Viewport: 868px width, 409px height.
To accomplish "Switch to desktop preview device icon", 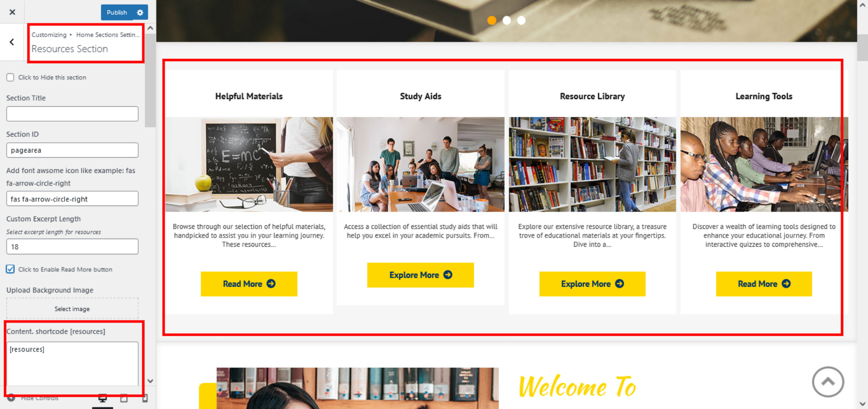I will tap(102, 399).
